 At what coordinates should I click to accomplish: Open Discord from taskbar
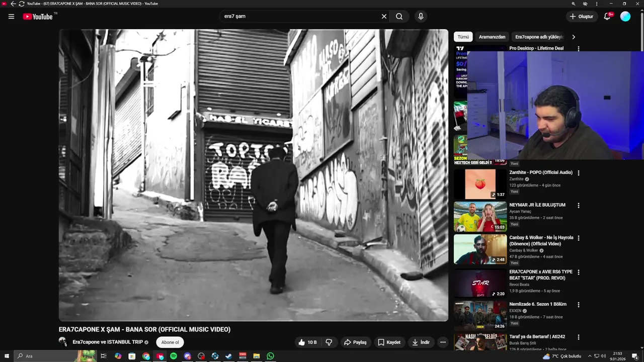click(x=188, y=356)
